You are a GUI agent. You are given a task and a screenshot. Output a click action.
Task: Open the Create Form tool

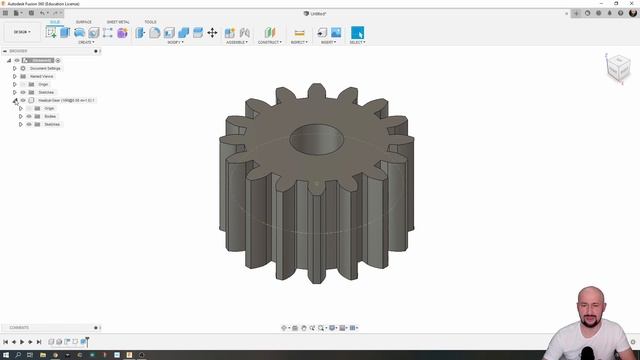(122, 33)
